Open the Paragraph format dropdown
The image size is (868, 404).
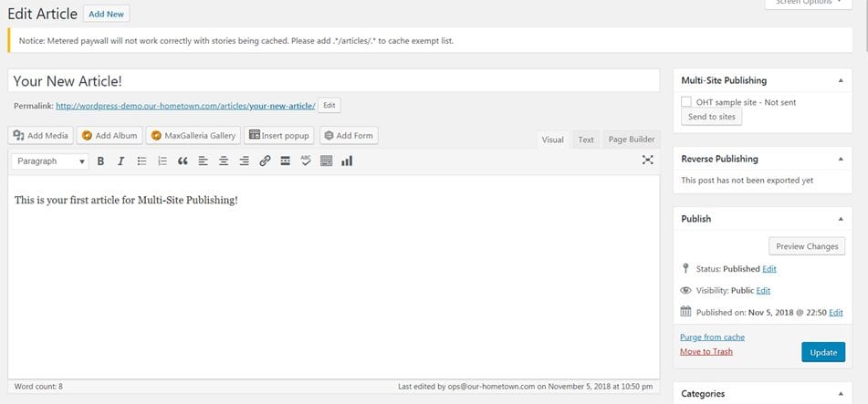50,161
